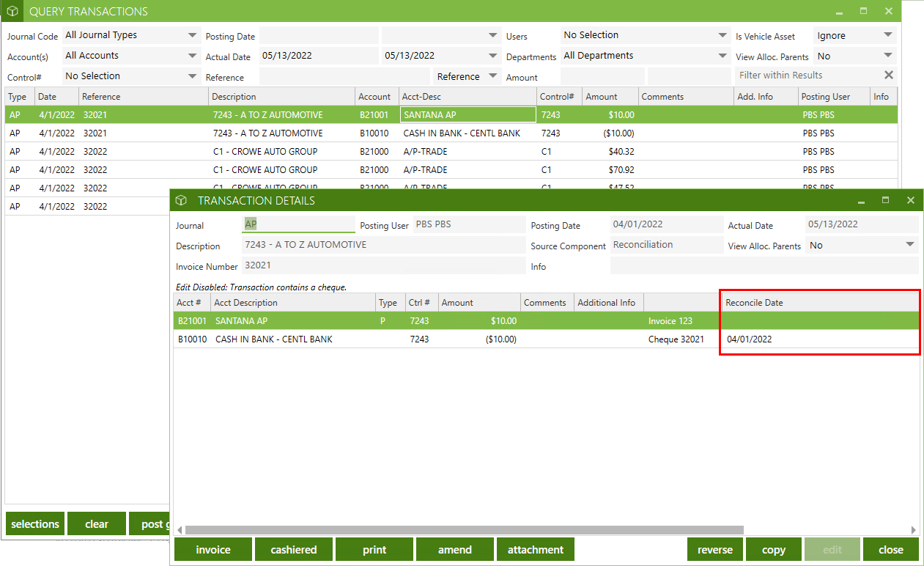Click the Transaction Details cube icon
This screenshot has height=566, width=924.
point(181,200)
